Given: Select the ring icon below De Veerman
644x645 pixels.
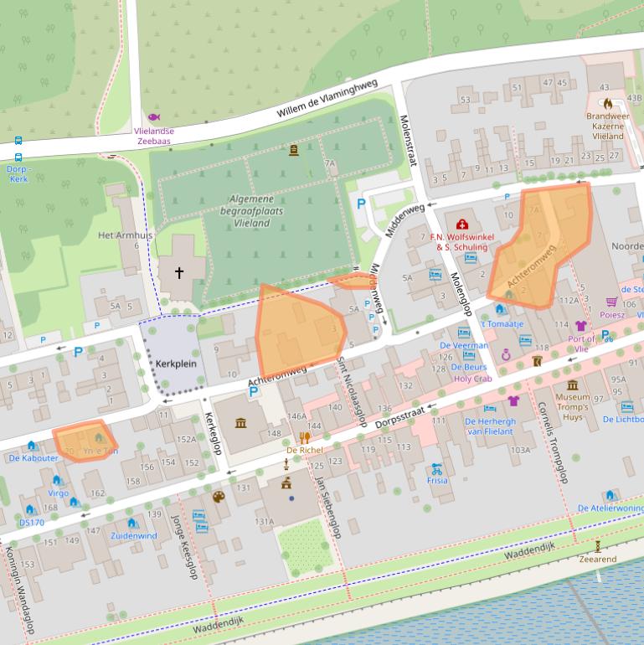Looking at the screenshot, I should [x=506, y=355].
